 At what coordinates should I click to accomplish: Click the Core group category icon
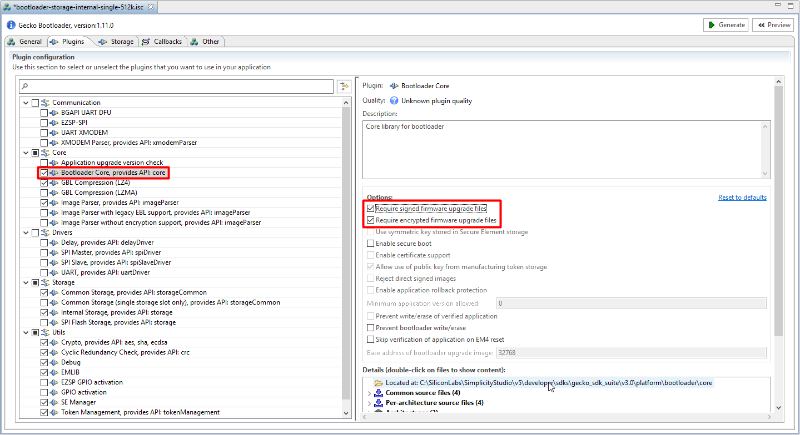pyautogui.click(x=45, y=152)
